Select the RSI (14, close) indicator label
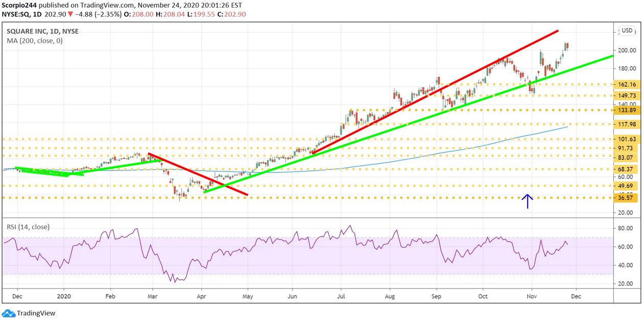The height and width of the screenshot is (319, 644). (x=28, y=227)
